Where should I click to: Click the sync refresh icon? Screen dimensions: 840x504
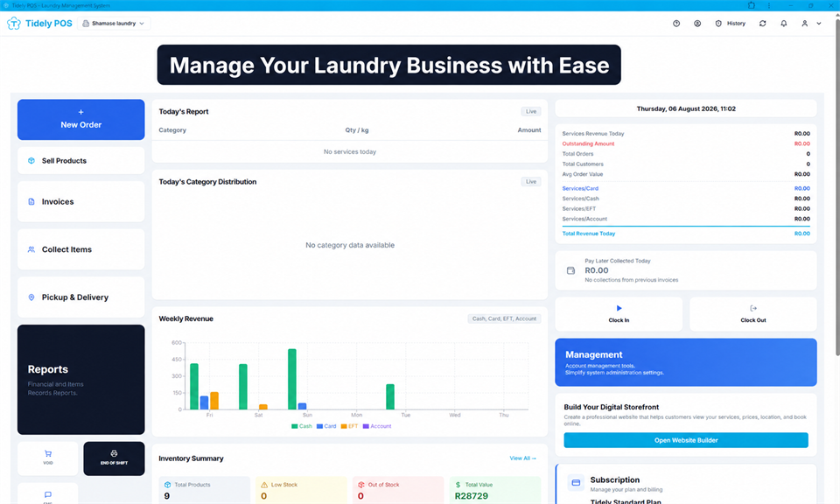click(762, 24)
